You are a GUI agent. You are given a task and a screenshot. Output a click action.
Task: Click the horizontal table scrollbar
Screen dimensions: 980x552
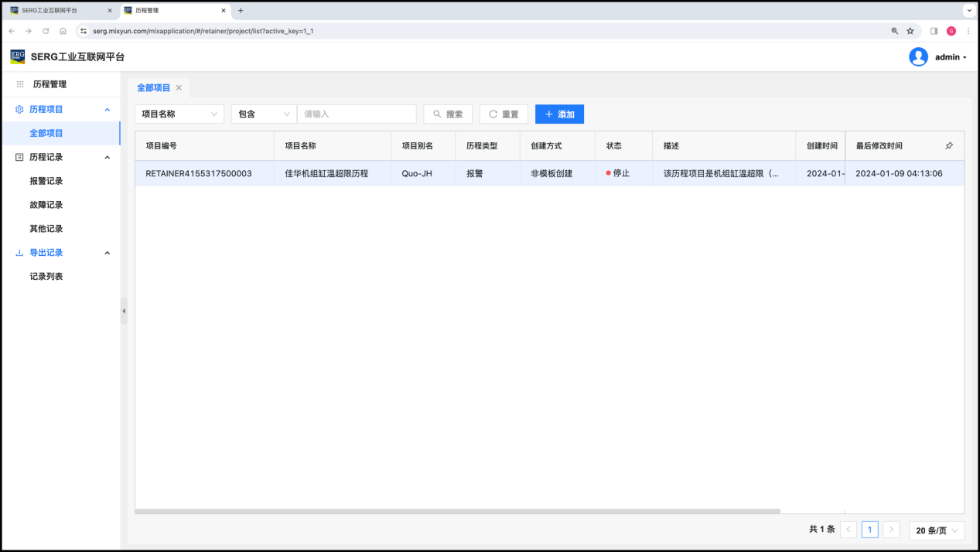(458, 511)
